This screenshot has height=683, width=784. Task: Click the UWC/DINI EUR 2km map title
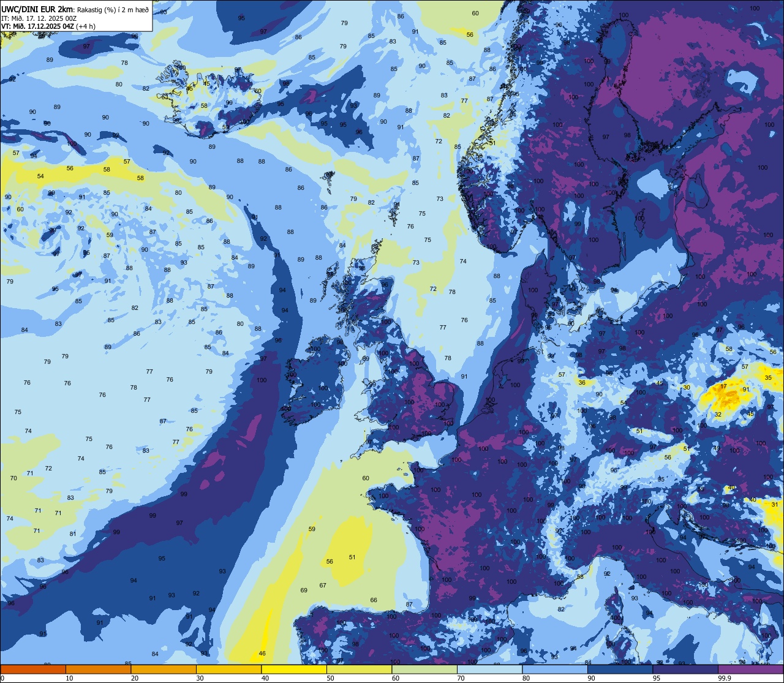click(37, 9)
